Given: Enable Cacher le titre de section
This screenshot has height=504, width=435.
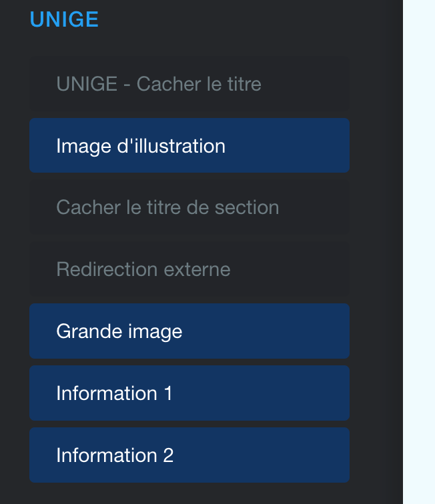Looking at the screenshot, I should [189, 207].
